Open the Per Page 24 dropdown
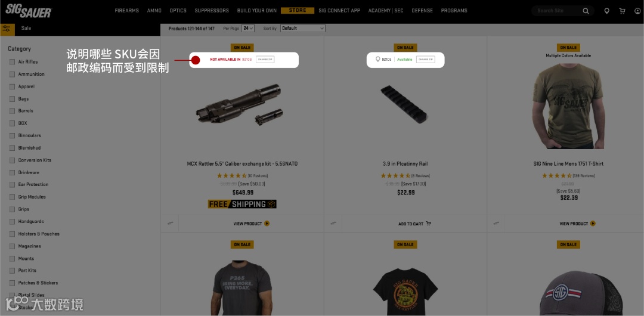 point(248,29)
